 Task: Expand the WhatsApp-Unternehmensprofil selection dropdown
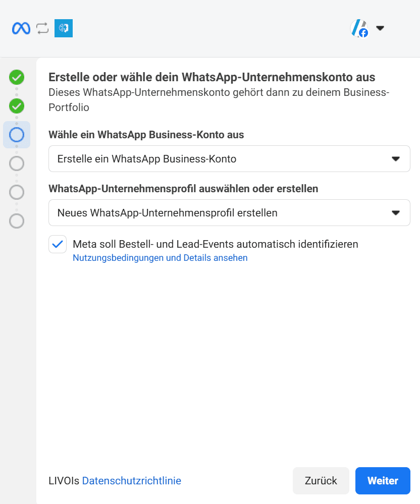click(x=396, y=212)
